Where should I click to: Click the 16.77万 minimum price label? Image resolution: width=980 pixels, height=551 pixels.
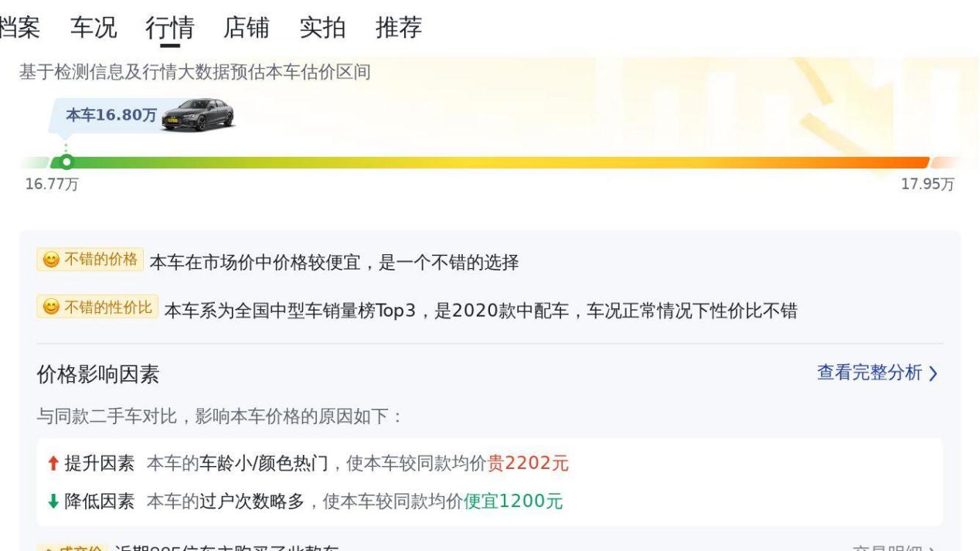click(51, 185)
